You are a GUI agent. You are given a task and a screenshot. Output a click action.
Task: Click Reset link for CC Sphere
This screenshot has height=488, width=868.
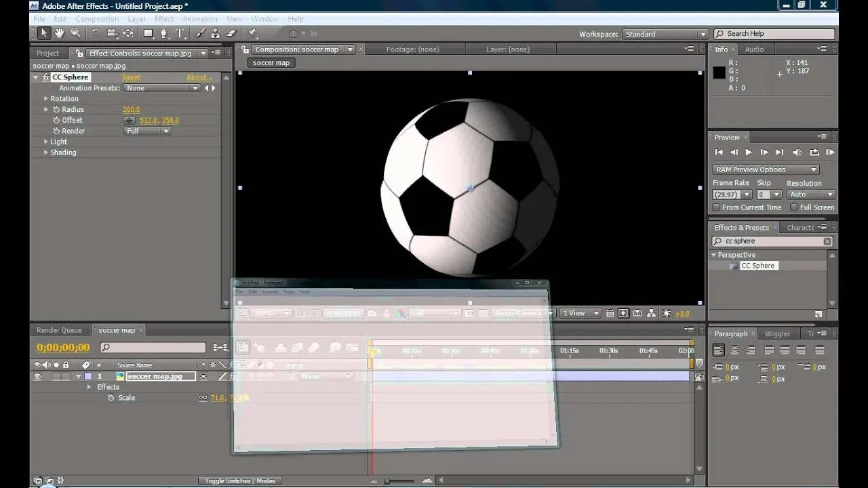pos(132,77)
